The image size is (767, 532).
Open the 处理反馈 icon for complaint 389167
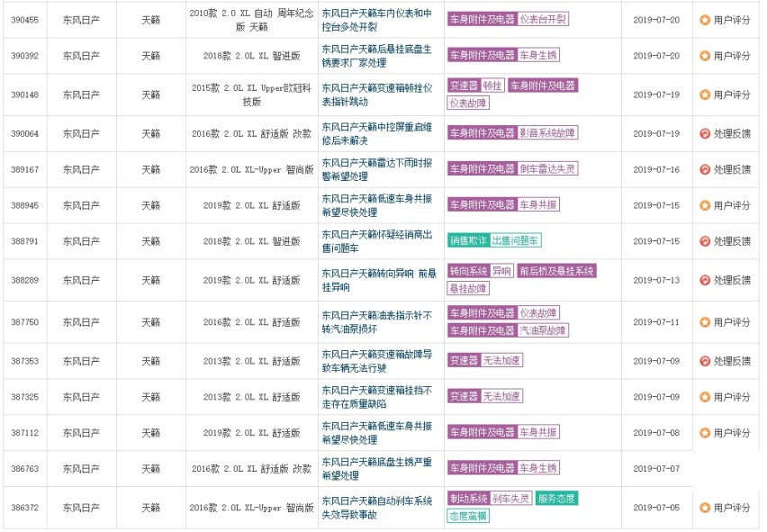[704, 169]
